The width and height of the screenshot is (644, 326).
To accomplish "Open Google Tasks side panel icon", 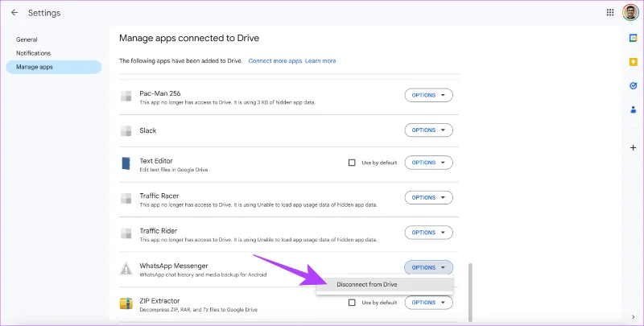I will coord(633,86).
